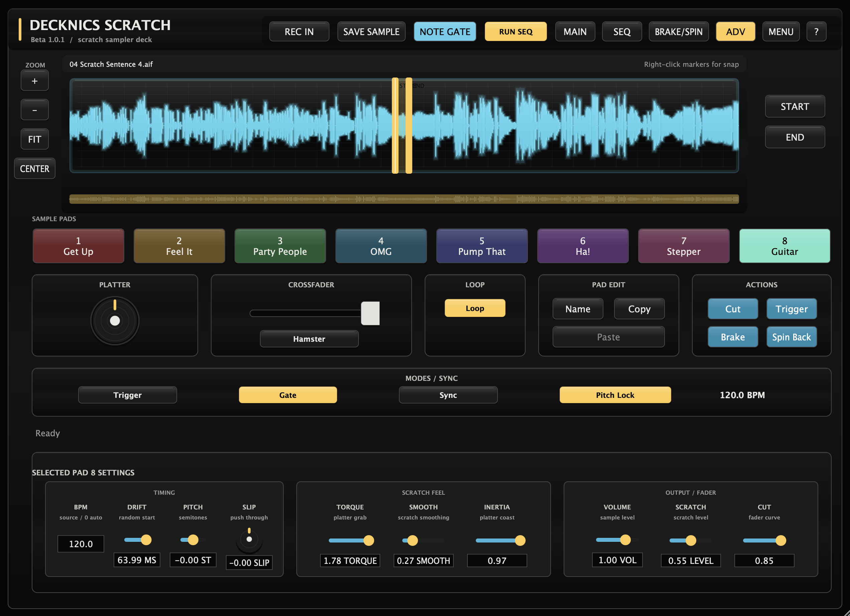The image size is (850, 616).
Task: Trigger sample pad 7 Stepper
Action: 684,246
